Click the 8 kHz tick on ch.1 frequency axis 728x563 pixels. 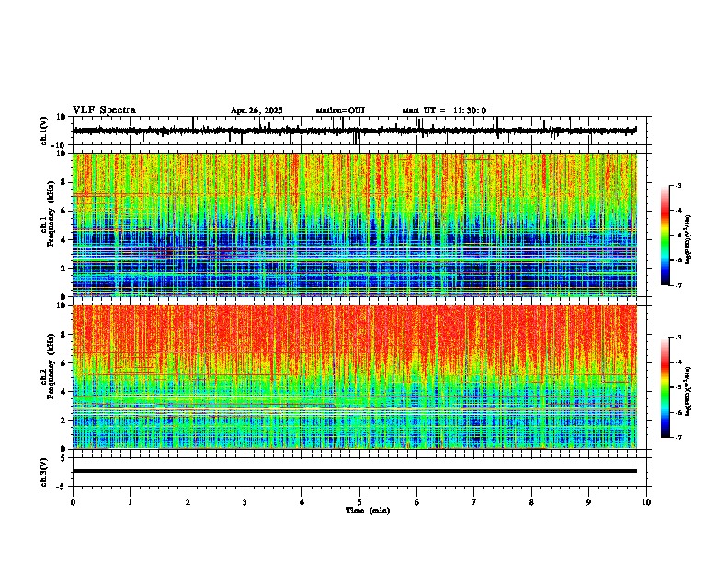[64, 182]
